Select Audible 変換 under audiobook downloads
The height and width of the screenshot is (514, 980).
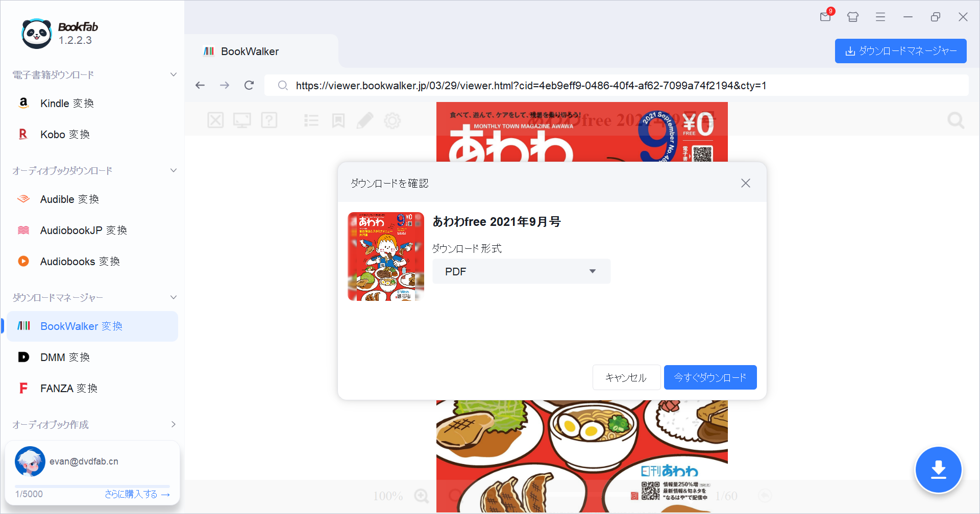pos(69,199)
